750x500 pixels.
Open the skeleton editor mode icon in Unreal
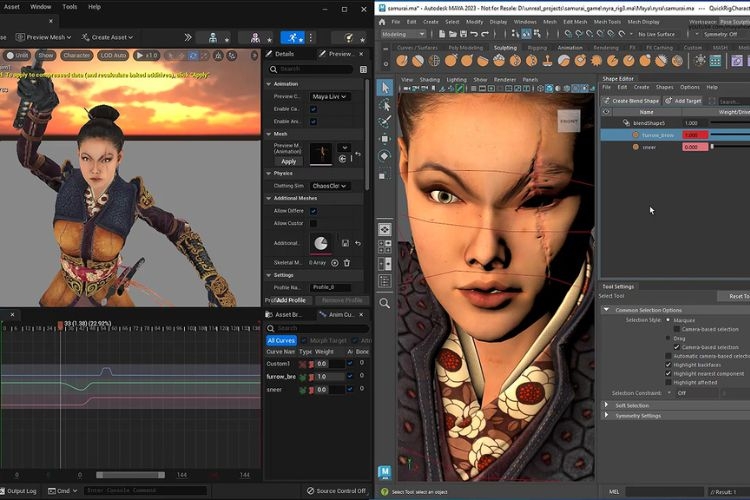tap(213, 38)
